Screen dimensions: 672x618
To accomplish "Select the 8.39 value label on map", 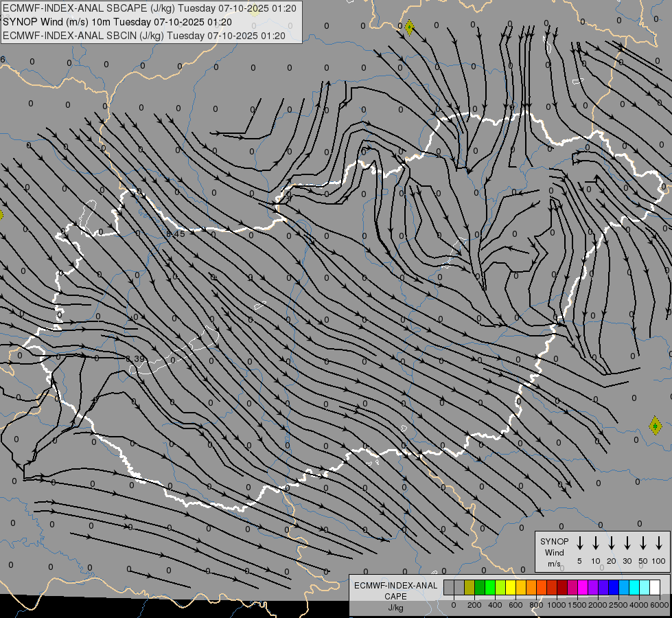I will [135, 359].
